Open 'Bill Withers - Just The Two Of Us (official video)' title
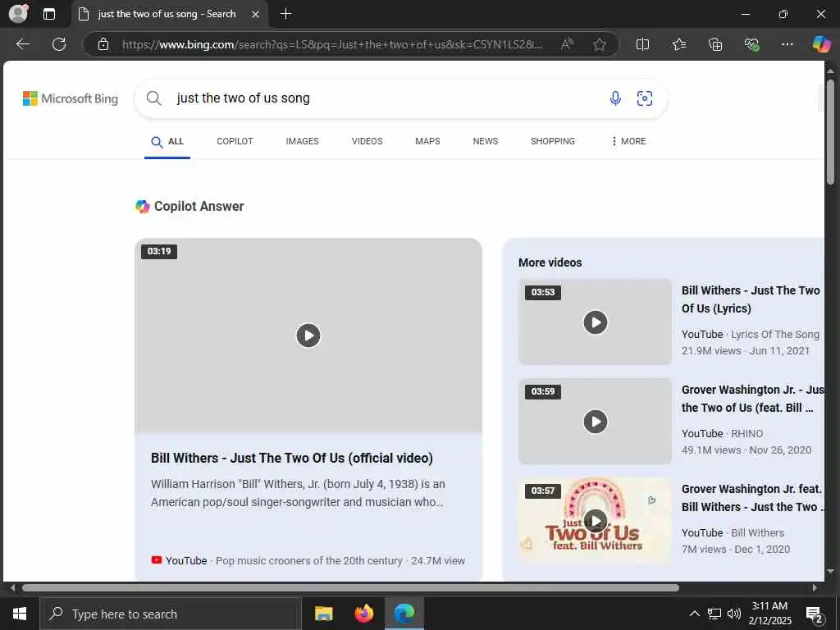Image resolution: width=840 pixels, height=630 pixels. (x=292, y=458)
